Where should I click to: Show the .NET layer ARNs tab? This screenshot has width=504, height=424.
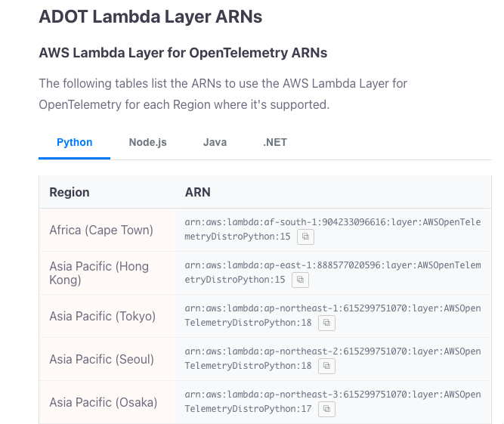275,142
